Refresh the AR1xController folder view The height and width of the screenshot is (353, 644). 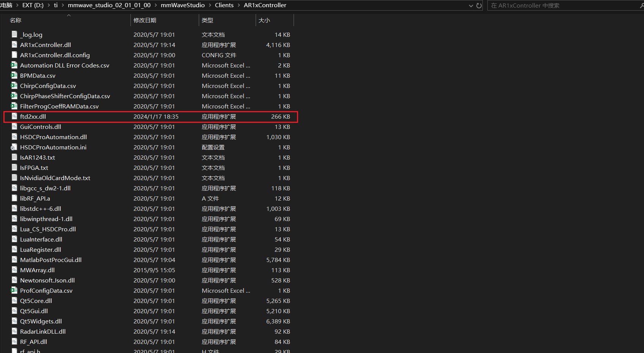coord(479,5)
